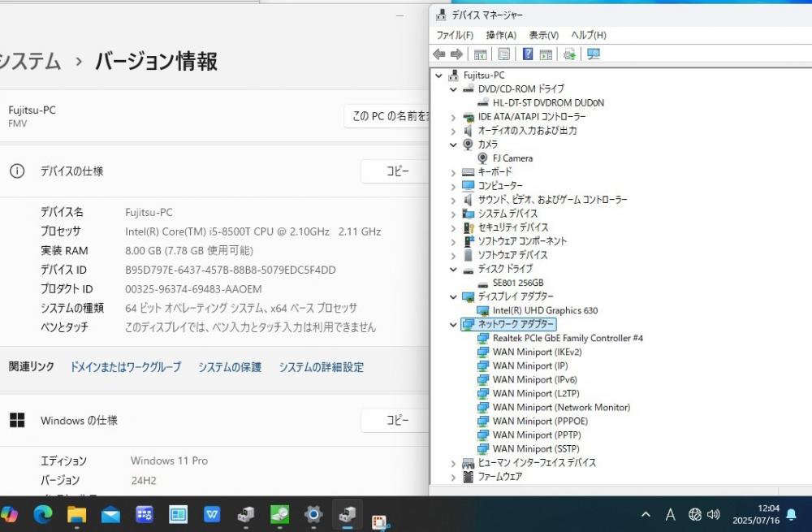Click the green disk utility taskbar icon
The width and height of the screenshot is (812, 532).
(279, 514)
